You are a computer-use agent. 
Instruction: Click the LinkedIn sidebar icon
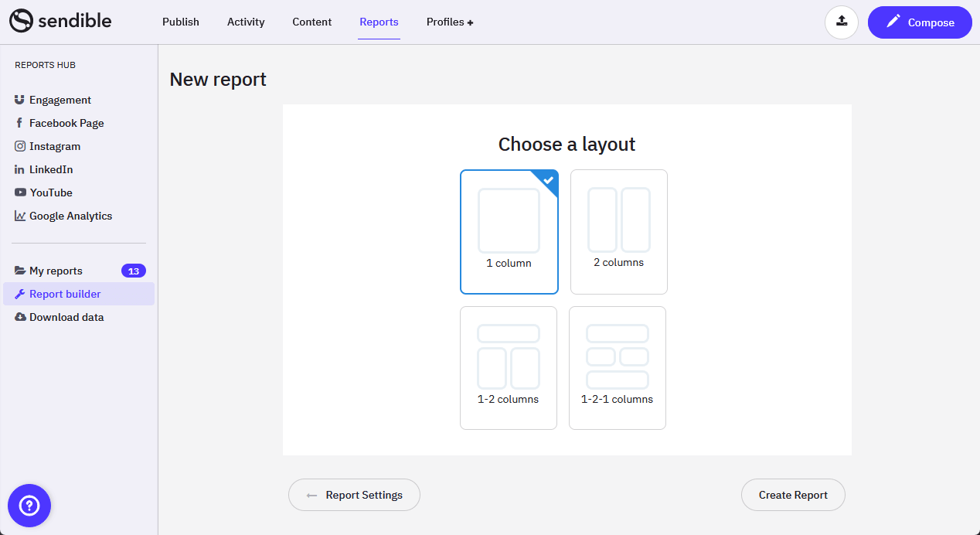(19, 169)
